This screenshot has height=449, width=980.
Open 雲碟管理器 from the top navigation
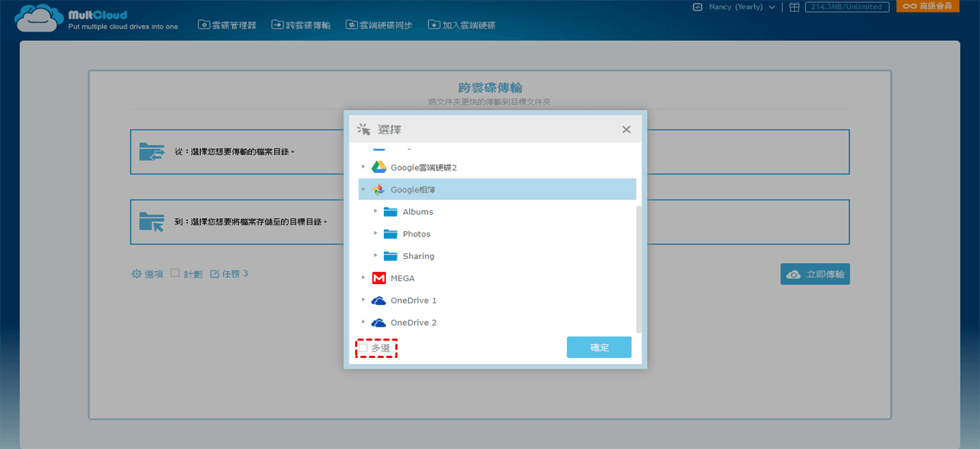(227, 25)
